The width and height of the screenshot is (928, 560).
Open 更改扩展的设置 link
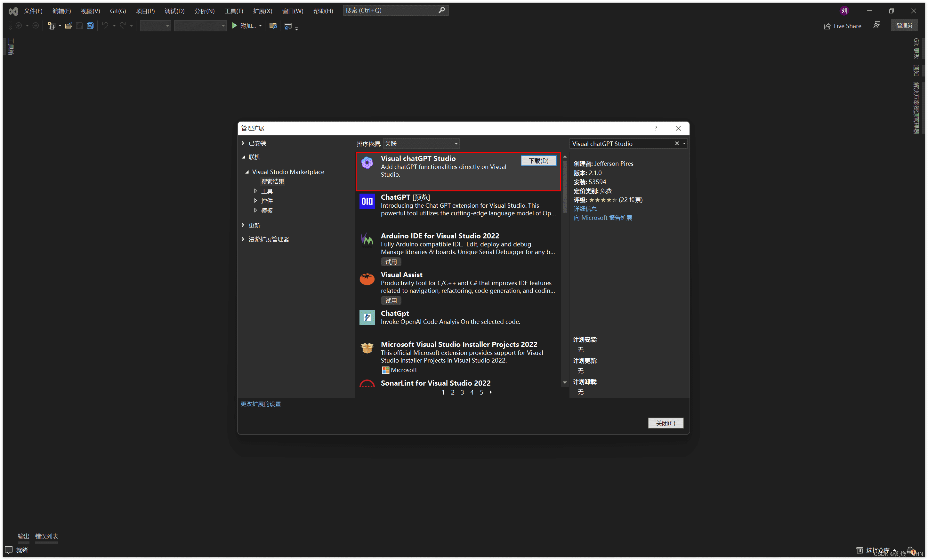[x=261, y=404]
